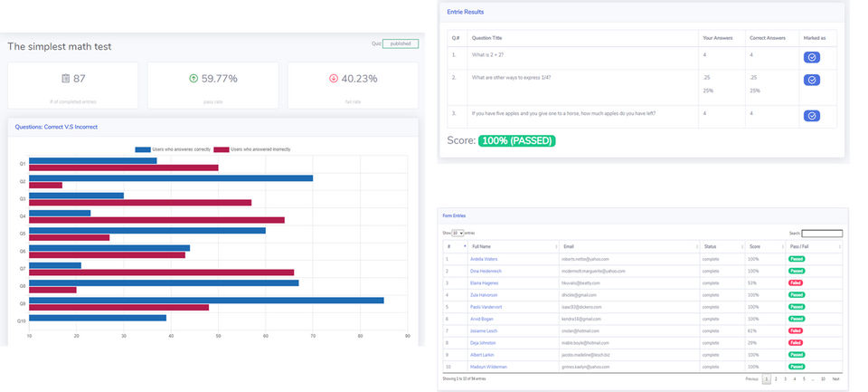Click Failed badge in Deja Johnston row
This screenshot has width=868, height=392.
tap(796, 342)
